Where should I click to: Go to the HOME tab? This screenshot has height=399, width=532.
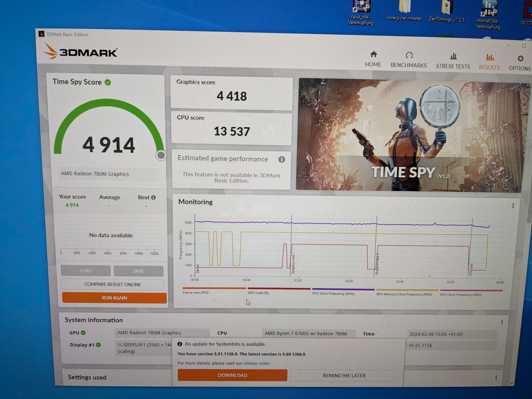click(x=373, y=59)
